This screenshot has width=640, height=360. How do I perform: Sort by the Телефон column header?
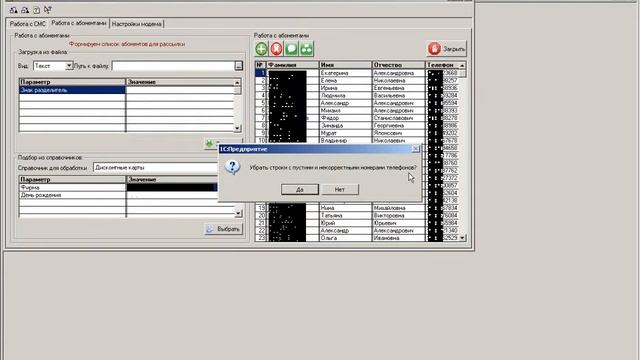click(x=442, y=65)
